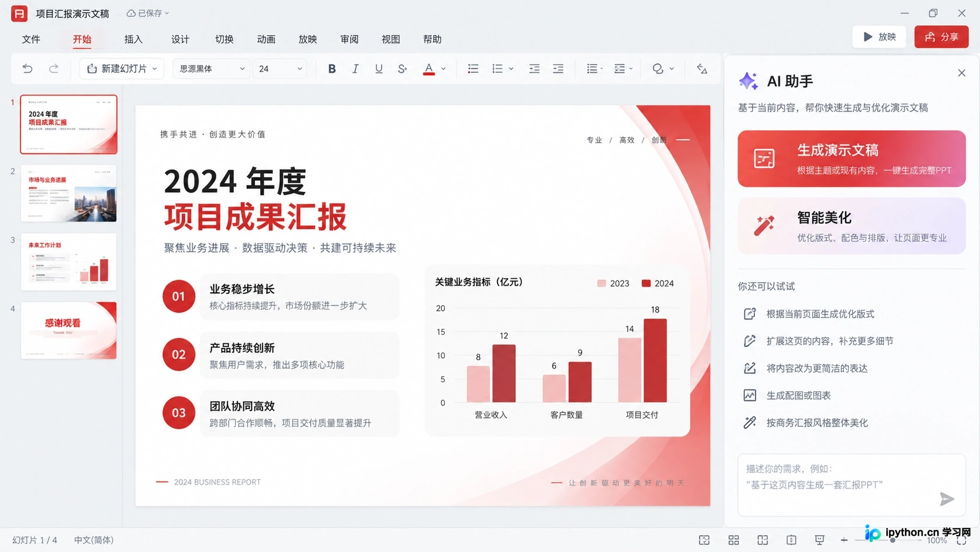Start presenter view from status bar
This screenshot has height=552, width=980.
pyautogui.click(x=819, y=540)
